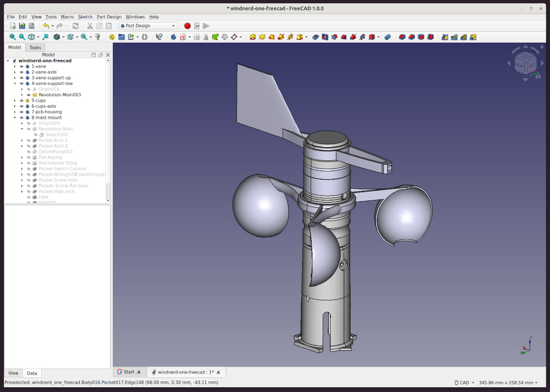Open the Sketch menu
Image resolution: width=550 pixels, height=392 pixels.
pyautogui.click(x=85, y=17)
